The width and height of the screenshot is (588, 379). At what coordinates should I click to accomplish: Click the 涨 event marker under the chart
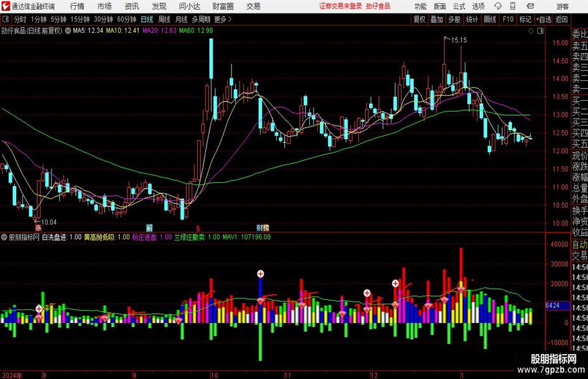pyautogui.click(x=38, y=228)
